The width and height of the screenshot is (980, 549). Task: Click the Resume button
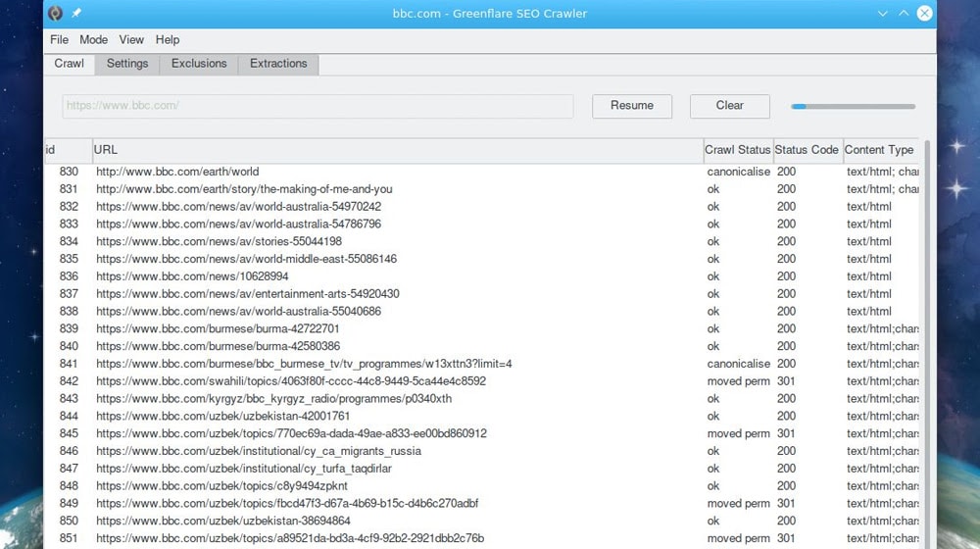click(x=632, y=106)
